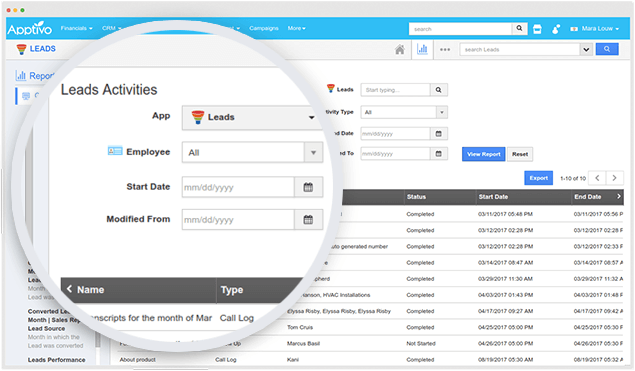Viewport: 635px width, 371px height.
Task: Select the Not Started status cell
Action: pos(421,343)
